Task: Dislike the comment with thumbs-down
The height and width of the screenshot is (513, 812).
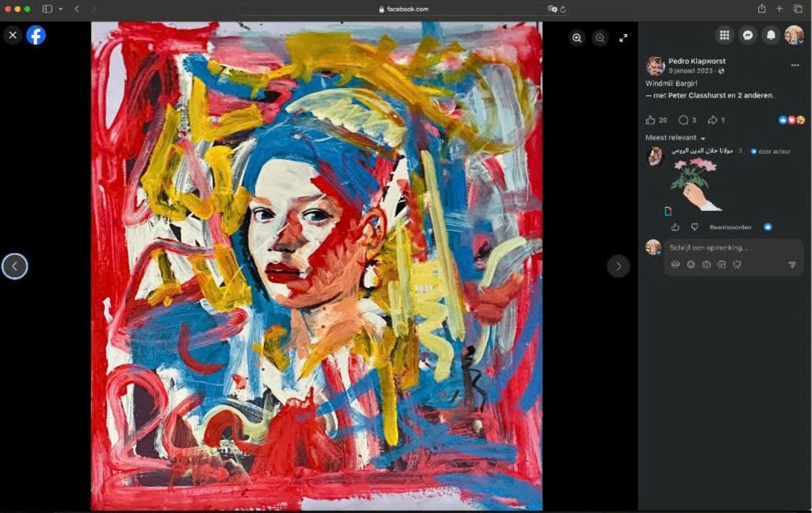Action: coord(695,228)
